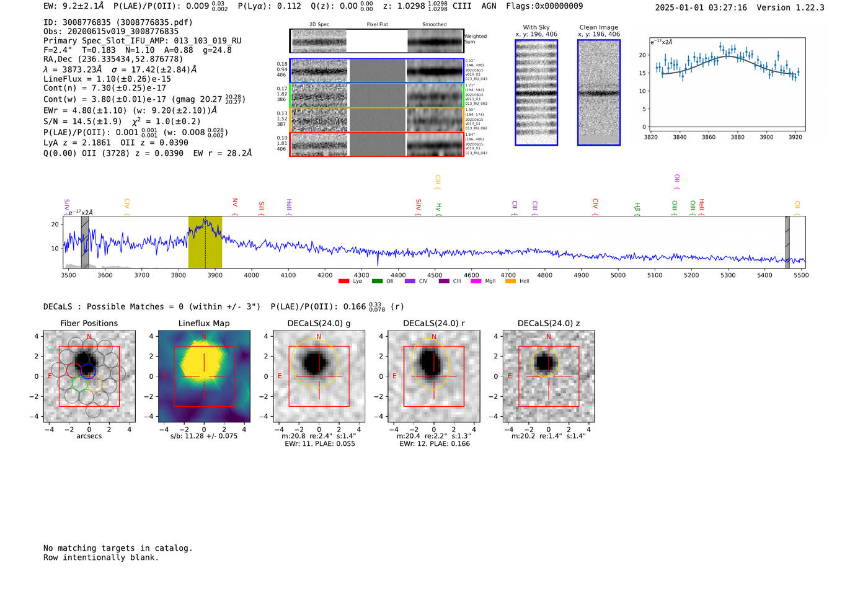The width and height of the screenshot is (868, 591).
Task: Select the Fiber Positions image panel
Action: click(89, 376)
